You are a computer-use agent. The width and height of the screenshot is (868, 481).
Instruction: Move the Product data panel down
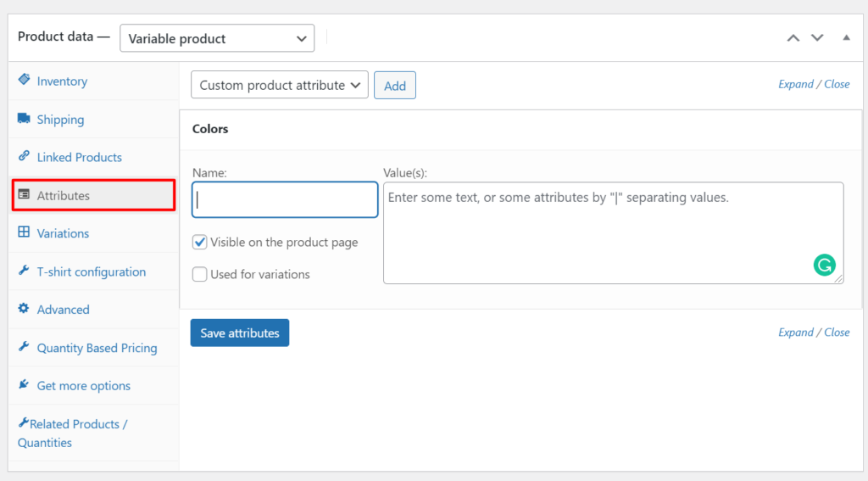coord(817,38)
